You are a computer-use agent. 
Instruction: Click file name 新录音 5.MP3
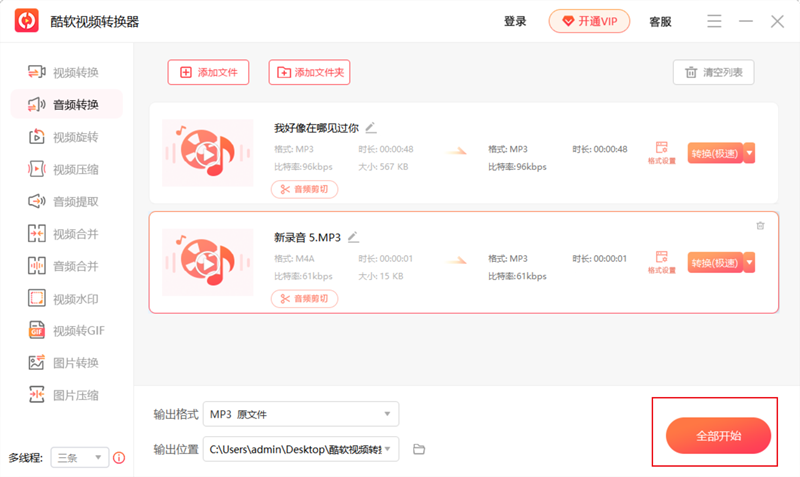(x=307, y=237)
